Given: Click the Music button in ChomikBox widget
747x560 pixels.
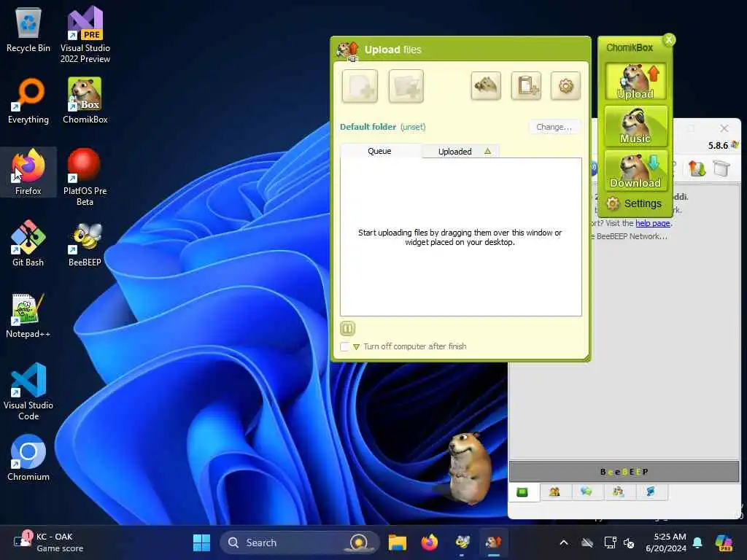Looking at the screenshot, I should 635,125.
